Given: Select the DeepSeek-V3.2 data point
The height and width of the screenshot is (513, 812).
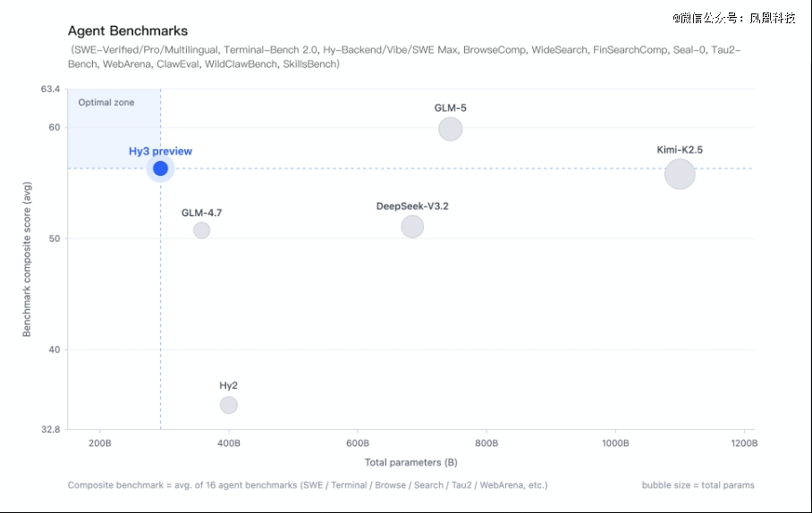Looking at the screenshot, I should (412, 226).
